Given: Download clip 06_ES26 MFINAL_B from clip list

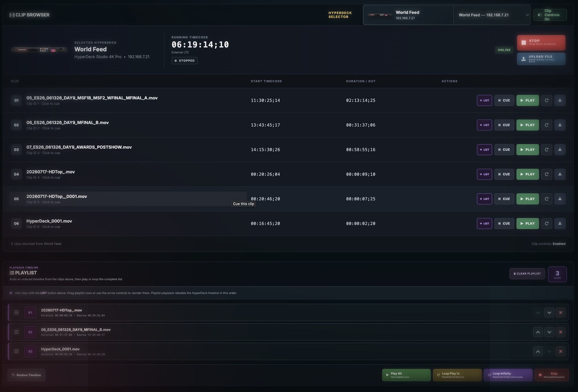Looking at the screenshot, I should [560, 125].
